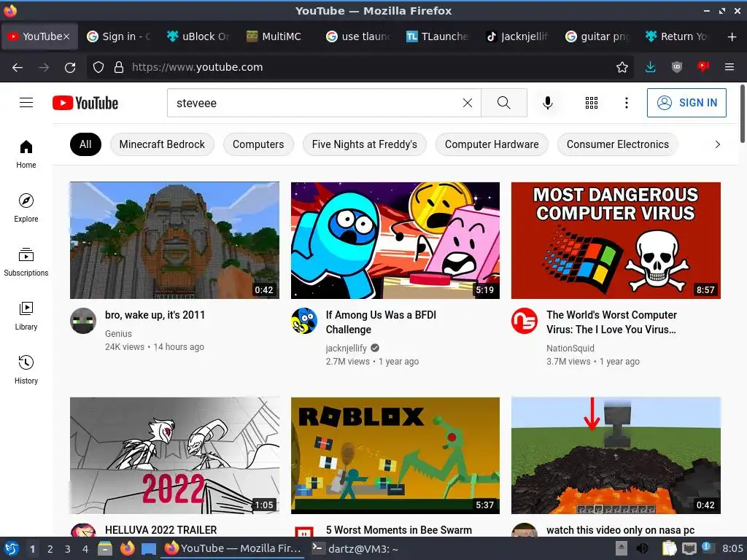Switch to the TLauncher tab
The image size is (747, 560).
pyautogui.click(x=438, y=36)
